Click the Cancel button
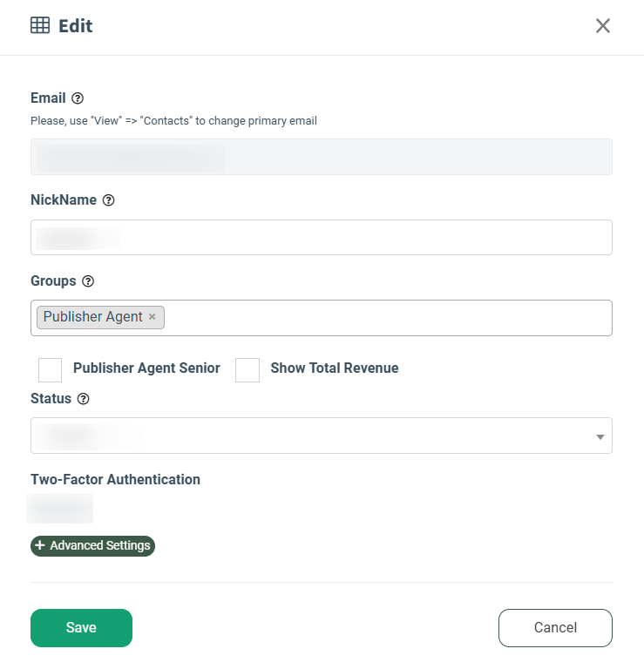This screenshot has width=644, height=669. click(555, 627)
